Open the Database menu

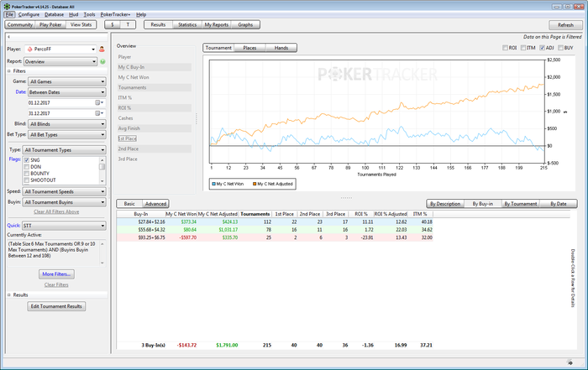[54, 14]
